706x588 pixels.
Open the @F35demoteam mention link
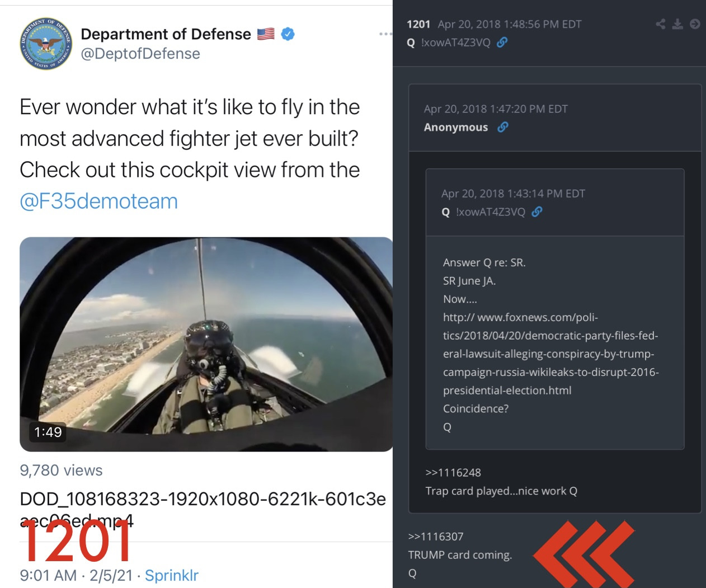click(99, 201)
